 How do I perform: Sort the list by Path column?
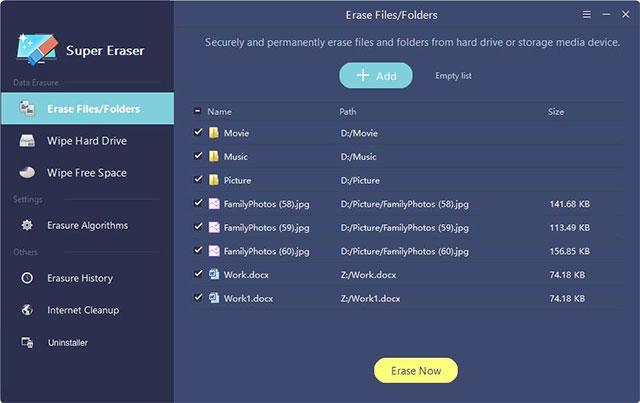tap(348, 112)
